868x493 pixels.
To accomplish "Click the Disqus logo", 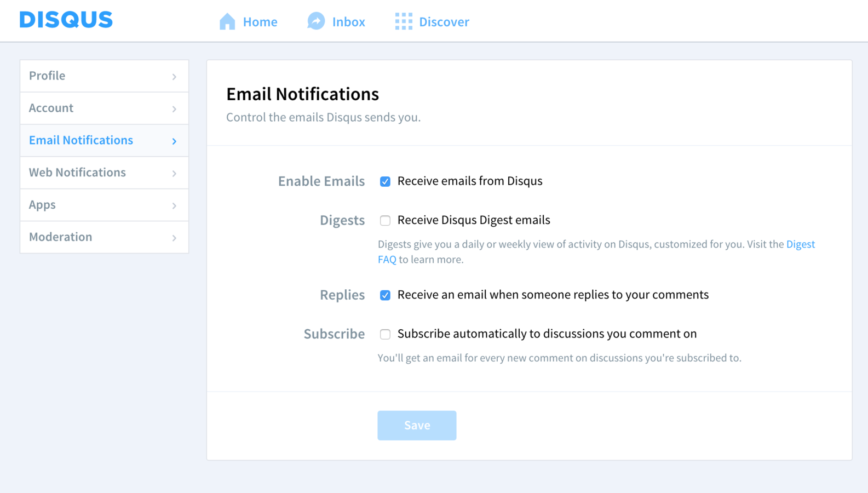I will [66, 20].
